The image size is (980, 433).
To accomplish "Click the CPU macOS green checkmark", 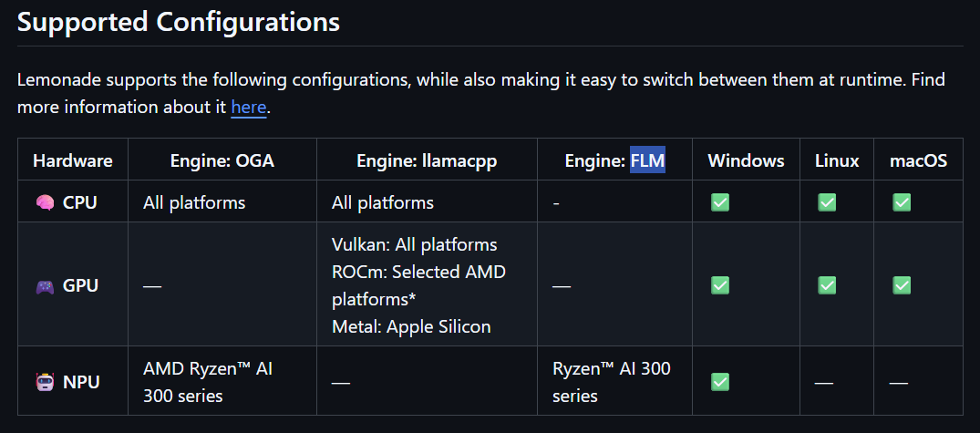I will 902,202.
